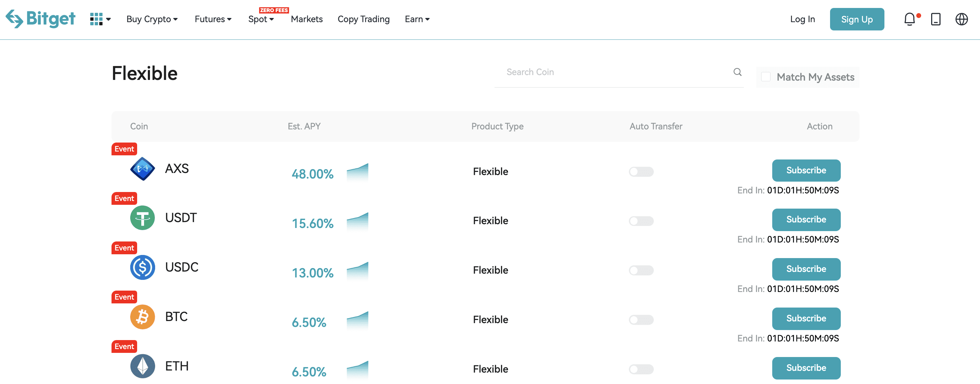Toggle Auto Transfer for AXS

pyautogui.click(x=641, y=172)
